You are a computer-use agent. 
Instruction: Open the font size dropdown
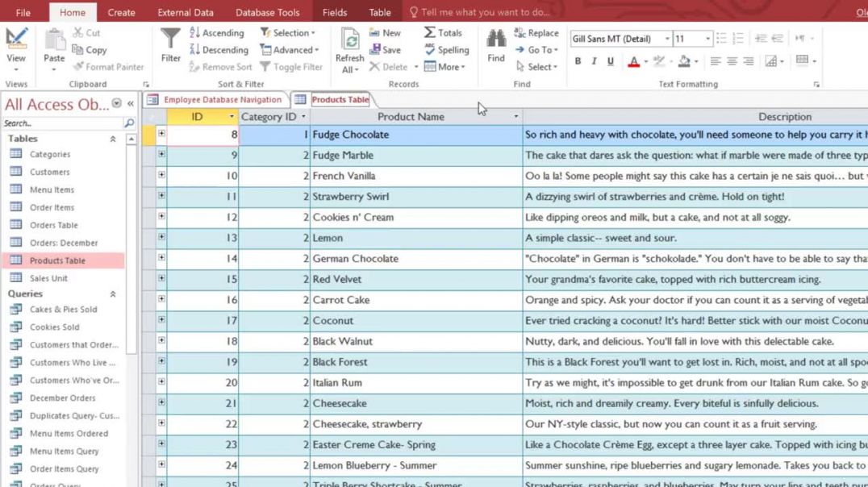coord(707,39)
